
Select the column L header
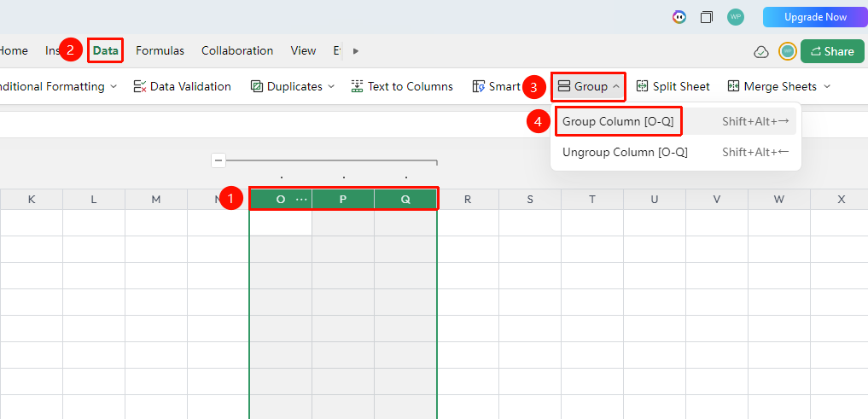pyautogui.click(x=94, y=200)
